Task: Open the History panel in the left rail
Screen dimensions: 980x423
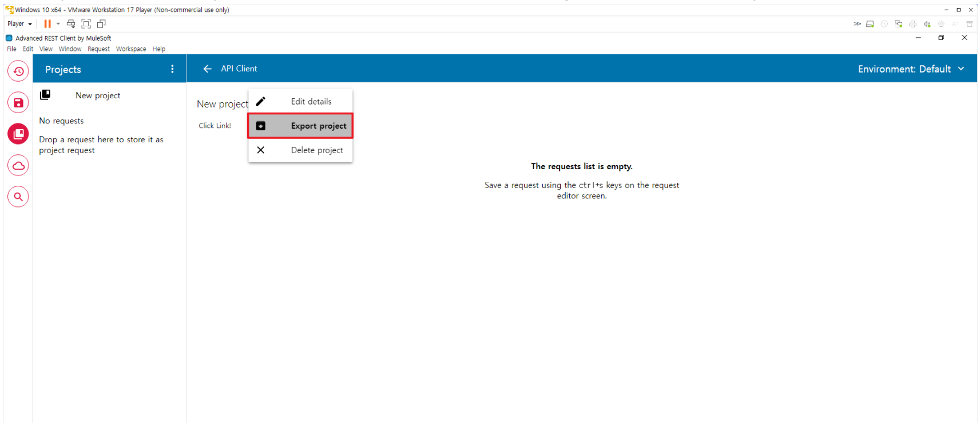Action: click(18, 71)
